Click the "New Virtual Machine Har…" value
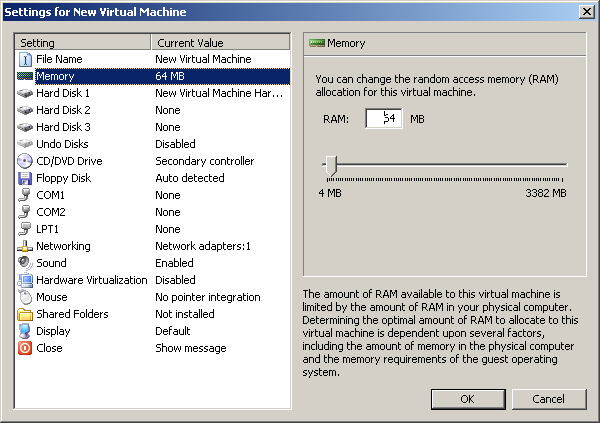Screen dimensions: 600x423 [219, 93]
